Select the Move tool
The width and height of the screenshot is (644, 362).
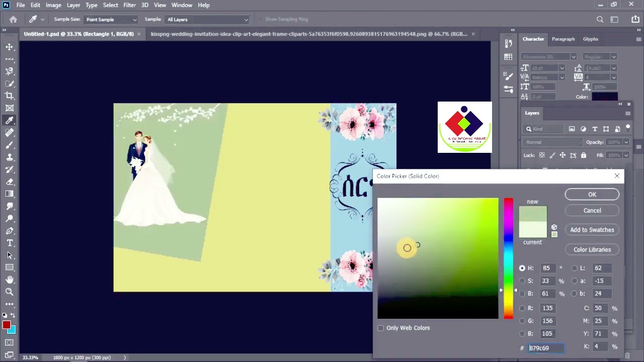tap(10, 47)
